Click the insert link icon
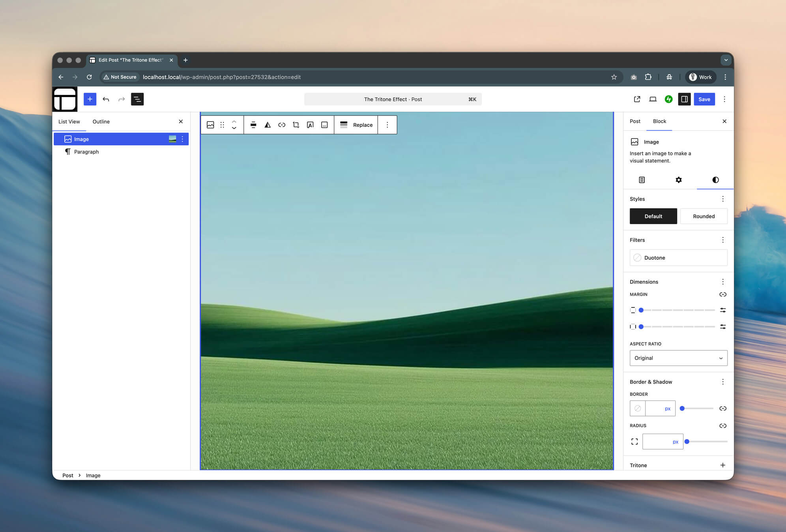The width and height of the screenshot is (786, 532). tap(282, 125)
